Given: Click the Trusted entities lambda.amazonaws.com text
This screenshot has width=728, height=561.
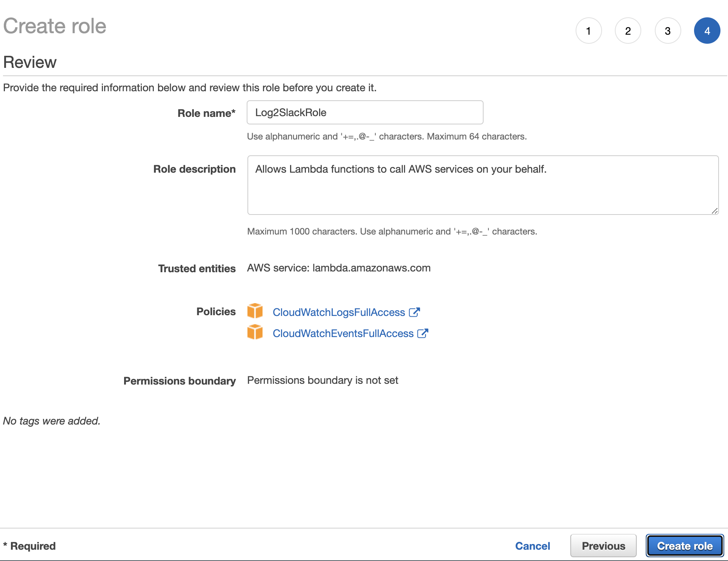Looking at the screenshot, I should (x=338, y=268).
